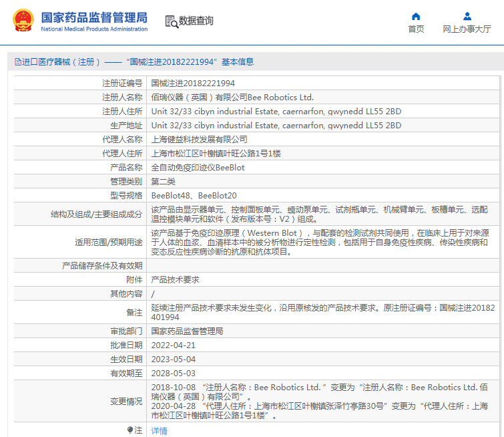Click the 数据查询 magnifier document icon
This screenshot has width=504, height=437.
[x=172, y=21]
